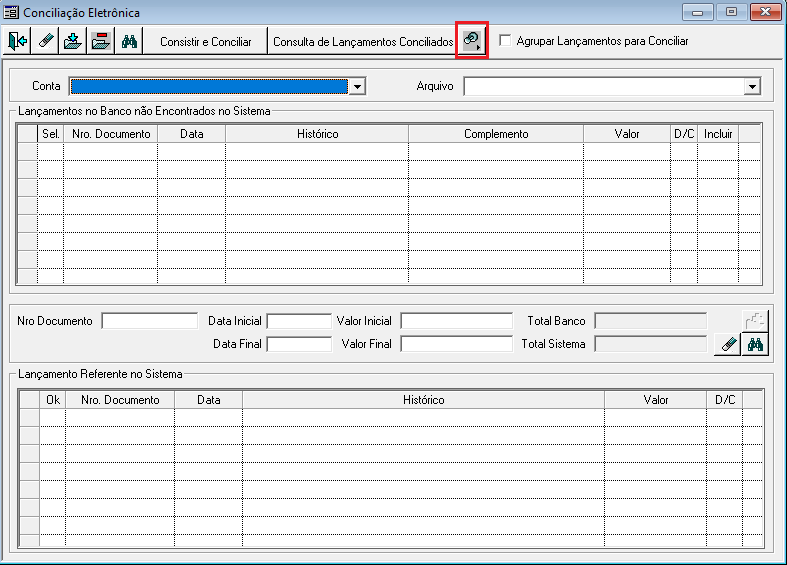Click the Sel. column header in bank grid
This screenshot has height=565, width=787.
pos(51,134)
